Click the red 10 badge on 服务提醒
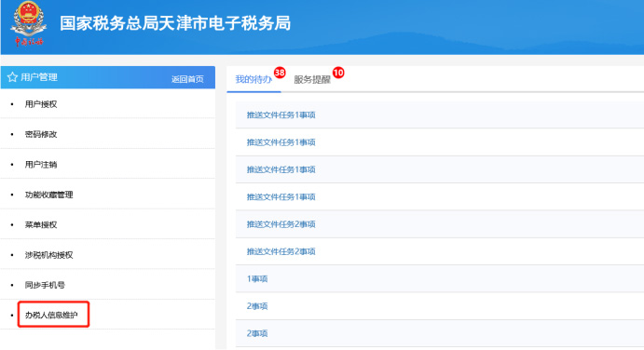 (x=338, y=73)
